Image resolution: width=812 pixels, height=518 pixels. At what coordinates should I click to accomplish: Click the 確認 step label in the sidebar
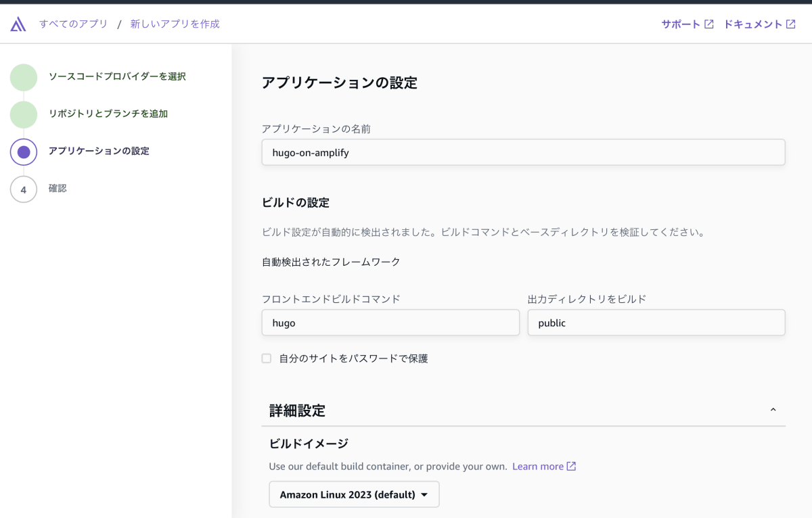tap(57, 189)
